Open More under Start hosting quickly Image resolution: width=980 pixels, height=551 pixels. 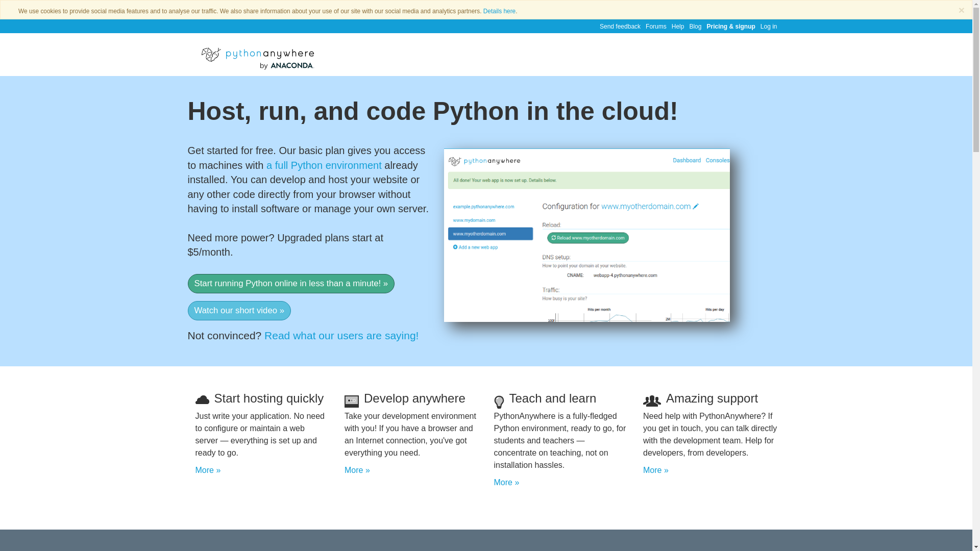coord(208,470)
